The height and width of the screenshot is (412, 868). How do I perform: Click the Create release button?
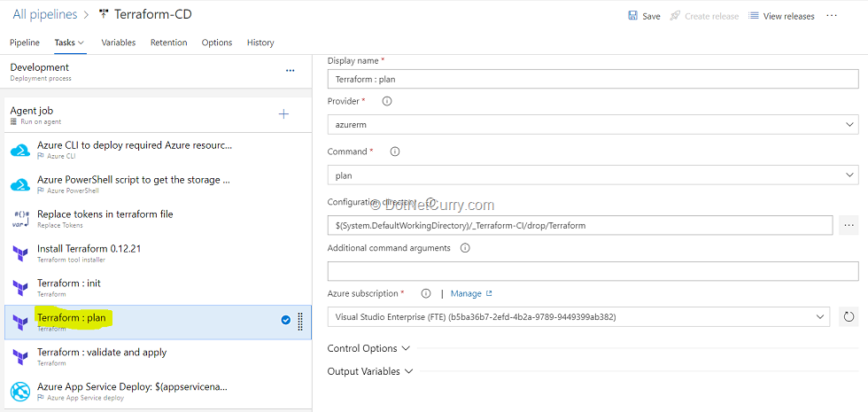coord(704,16)
